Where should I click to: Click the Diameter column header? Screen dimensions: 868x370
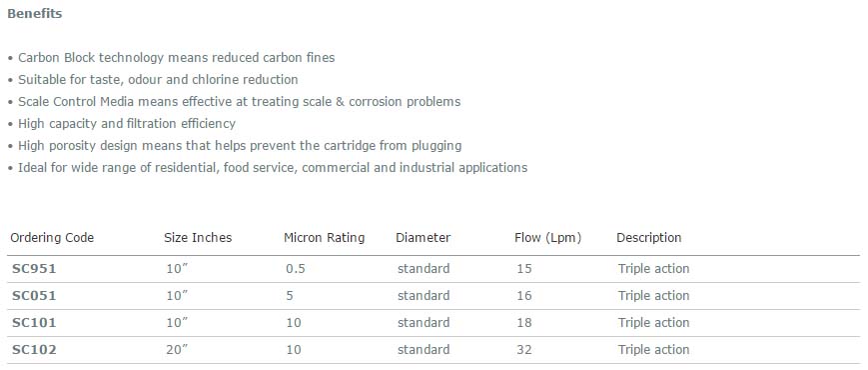[423, 238]
